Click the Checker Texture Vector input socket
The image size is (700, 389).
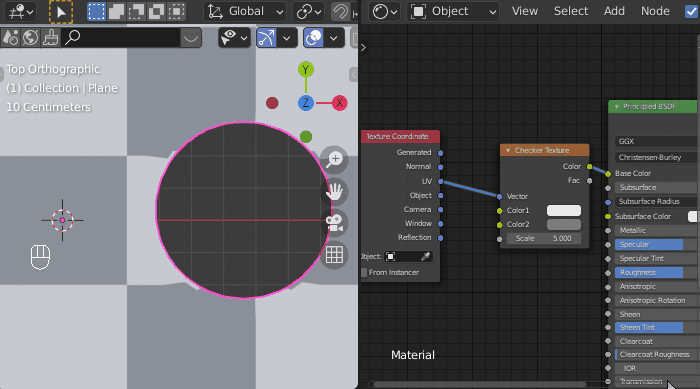pyautogui.click(x=500, y=196)
